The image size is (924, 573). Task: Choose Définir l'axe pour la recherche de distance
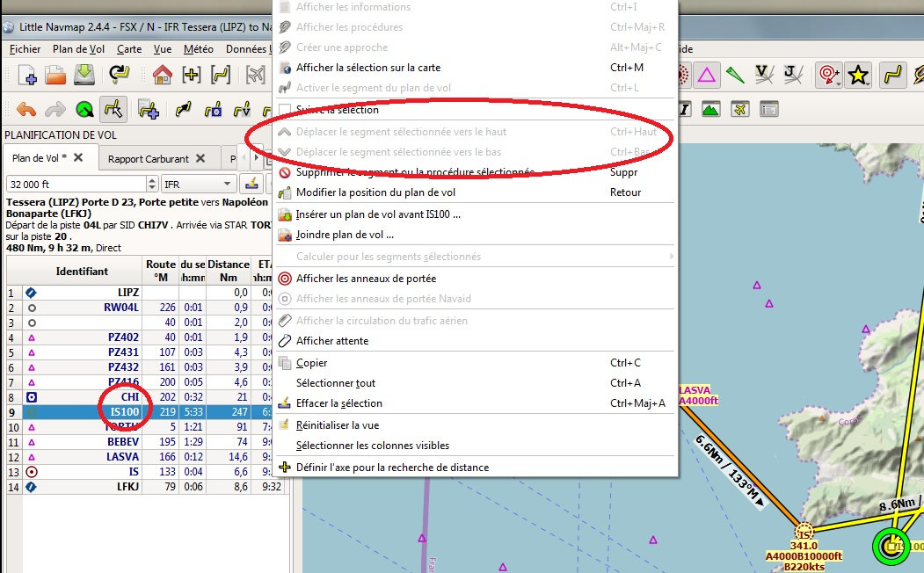tap(477, 467)
